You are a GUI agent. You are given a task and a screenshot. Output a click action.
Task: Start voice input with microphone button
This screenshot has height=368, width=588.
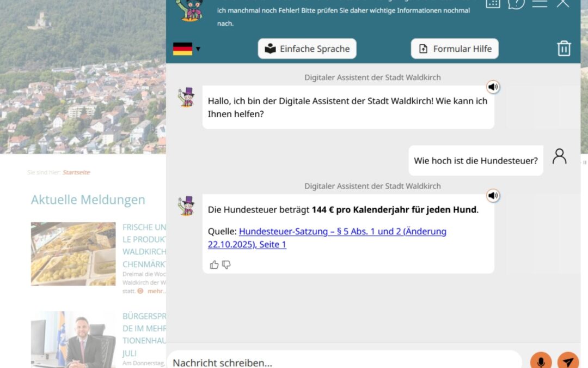click(541, 361)
